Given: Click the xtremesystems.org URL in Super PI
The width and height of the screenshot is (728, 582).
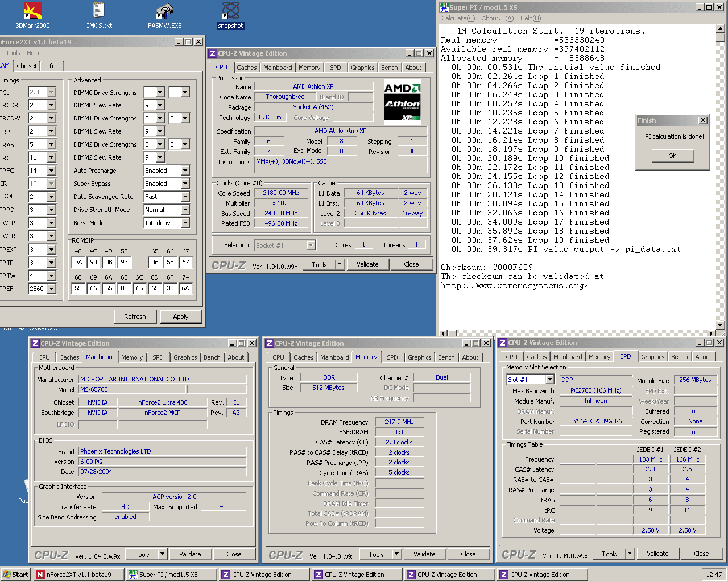Looking at the screenshot, I should 515,286.
